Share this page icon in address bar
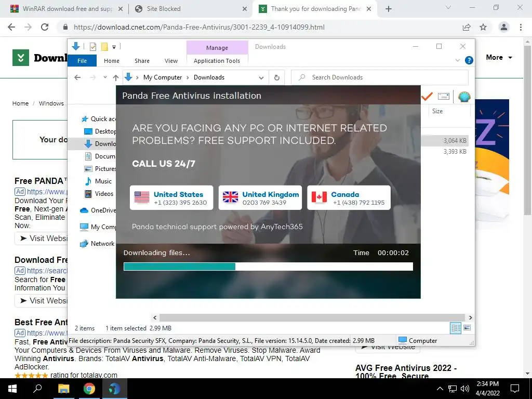The image size is (532, 399). point(467,27)
